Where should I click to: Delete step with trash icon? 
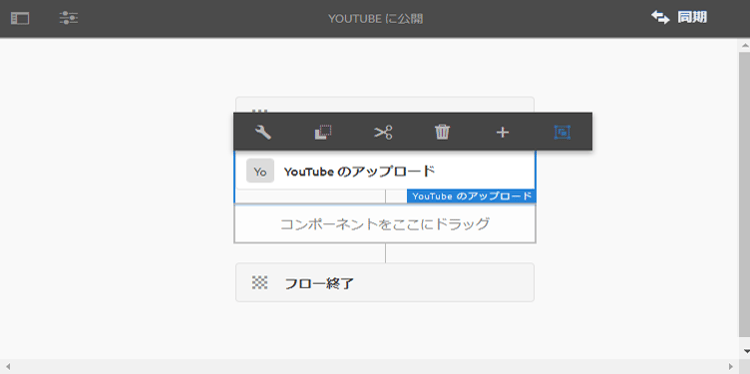pyautogui.click(x=442, y=132)
